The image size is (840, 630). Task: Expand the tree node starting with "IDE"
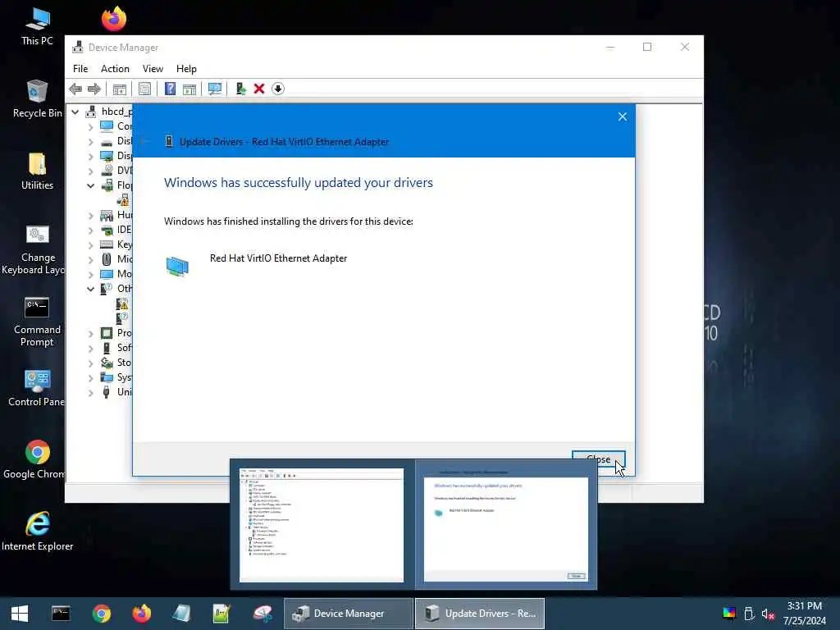coord(90,231)
